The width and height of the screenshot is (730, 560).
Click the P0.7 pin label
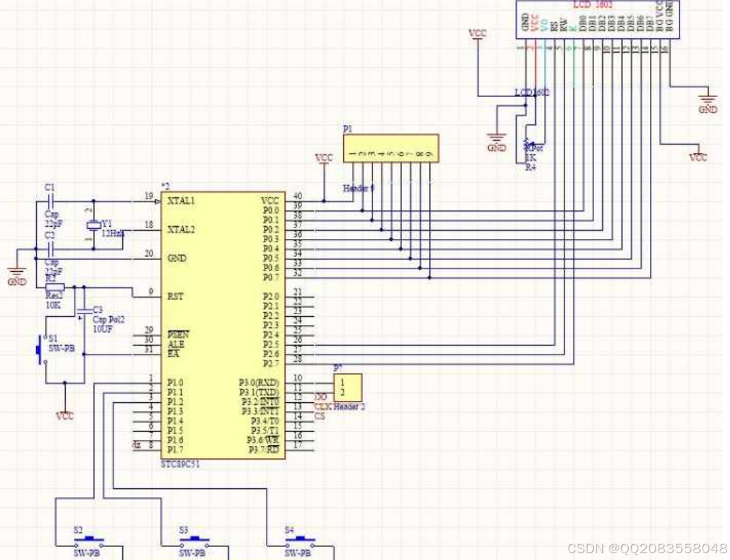[x=271, y=278]
